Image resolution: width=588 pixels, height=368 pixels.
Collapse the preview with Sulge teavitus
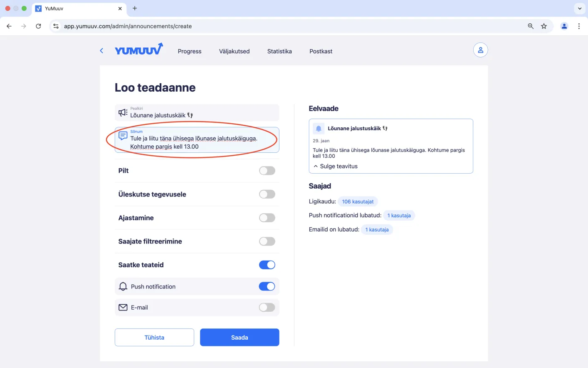point(336,166)
